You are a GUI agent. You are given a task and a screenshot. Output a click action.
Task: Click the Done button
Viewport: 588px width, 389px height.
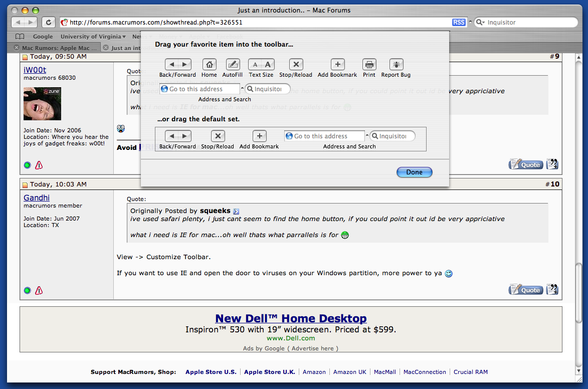415,172
